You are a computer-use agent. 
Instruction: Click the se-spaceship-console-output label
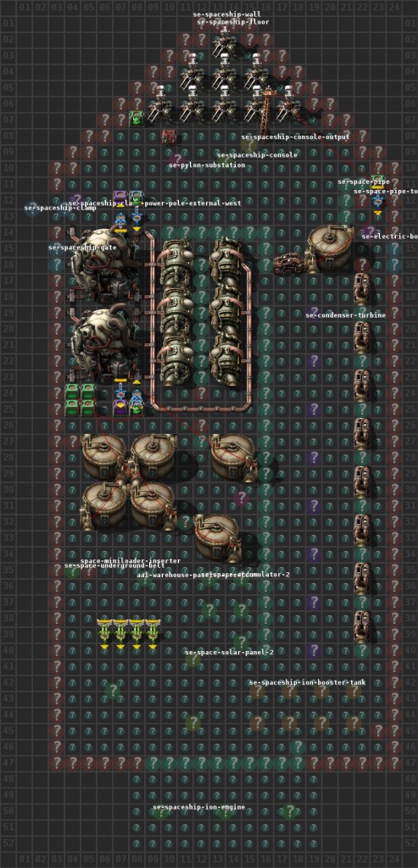[x=296, y=136]
